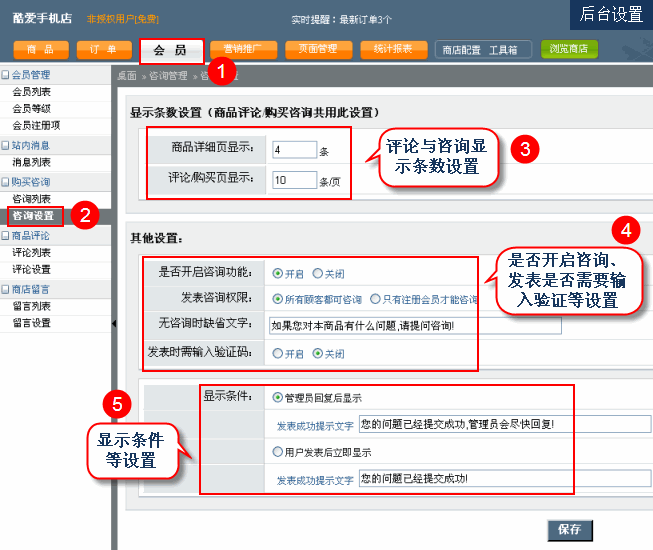Select 所有顾客都可咨询 option
The width and height of the screenshot is (653, 550).
[277, 299]
